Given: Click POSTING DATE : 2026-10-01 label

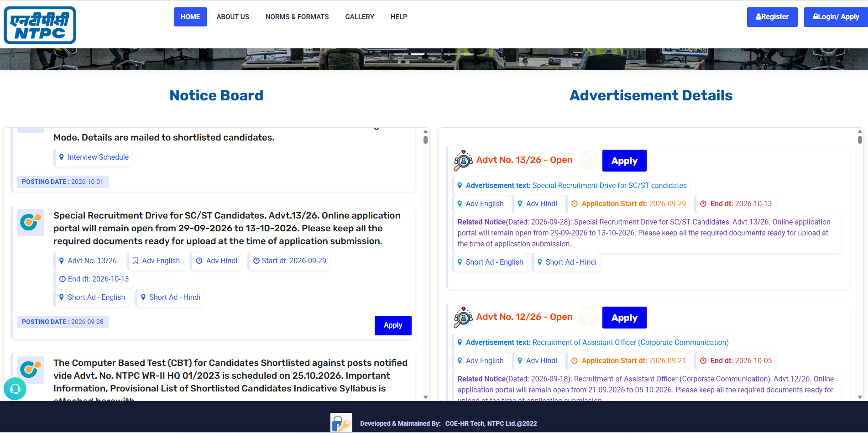Looking at the screenshot, I should (x=63, y=182).
